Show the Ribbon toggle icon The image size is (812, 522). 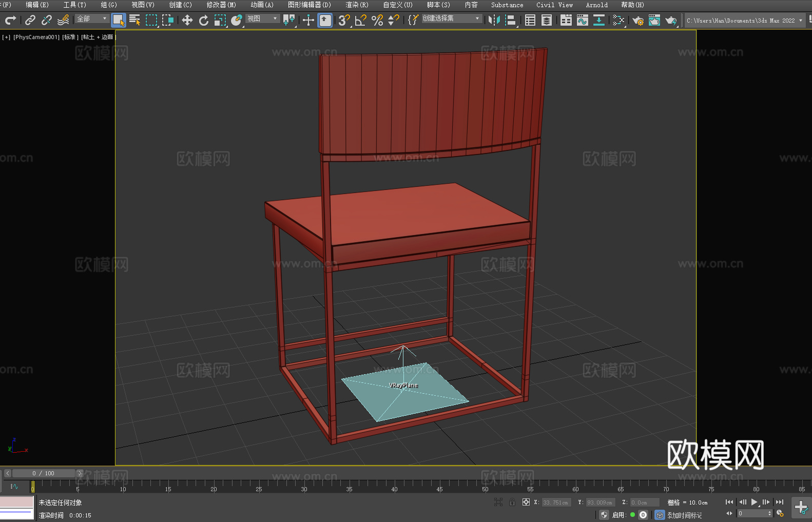566,21
